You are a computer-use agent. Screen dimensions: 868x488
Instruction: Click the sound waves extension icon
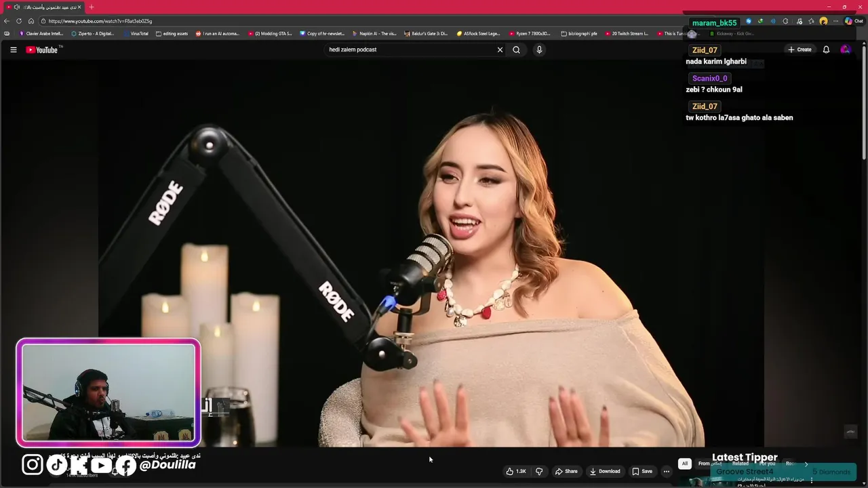[x=772, y=21]
